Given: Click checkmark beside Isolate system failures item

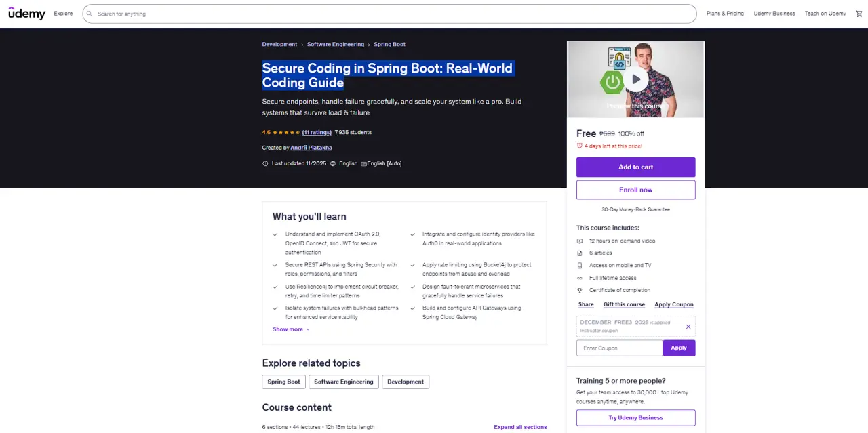Looking at the screenshot, I should pyautogui.click(x=275, y=308).
